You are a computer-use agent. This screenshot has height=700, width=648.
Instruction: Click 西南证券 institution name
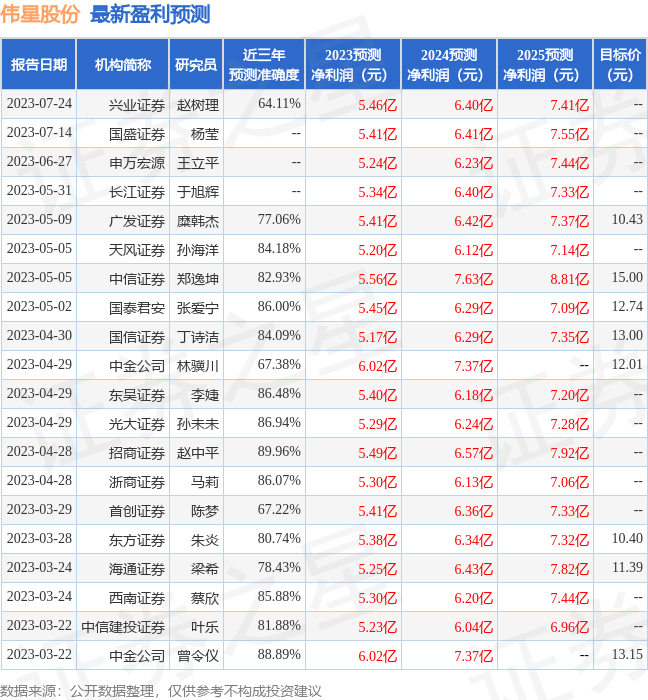[x=137, y=599]
